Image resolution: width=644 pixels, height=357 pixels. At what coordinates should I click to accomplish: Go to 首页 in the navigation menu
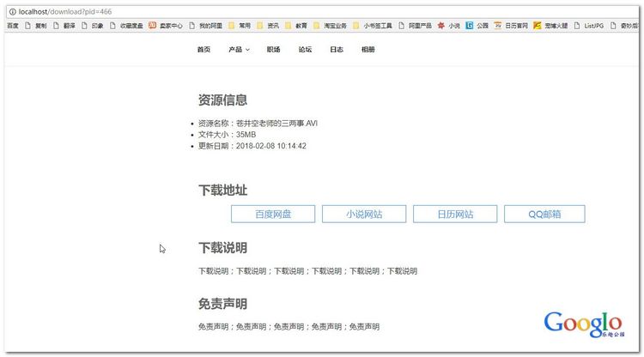coord(204,50)
